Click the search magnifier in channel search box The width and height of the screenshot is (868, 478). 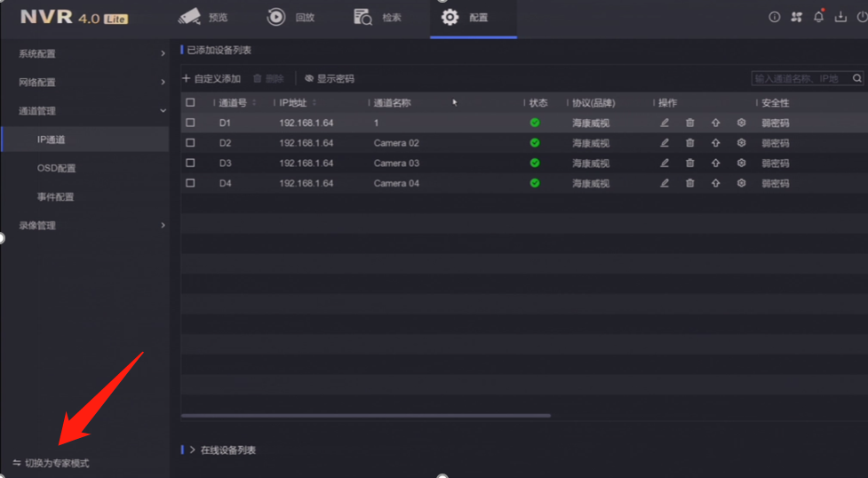click(x=857, y=78)
